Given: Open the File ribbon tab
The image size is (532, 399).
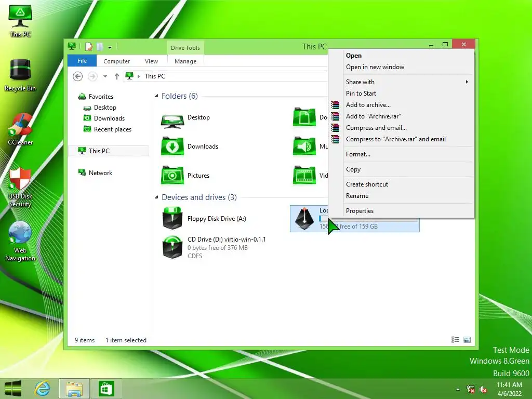Looking at the screenshot, I should click(x=82, y=61).
